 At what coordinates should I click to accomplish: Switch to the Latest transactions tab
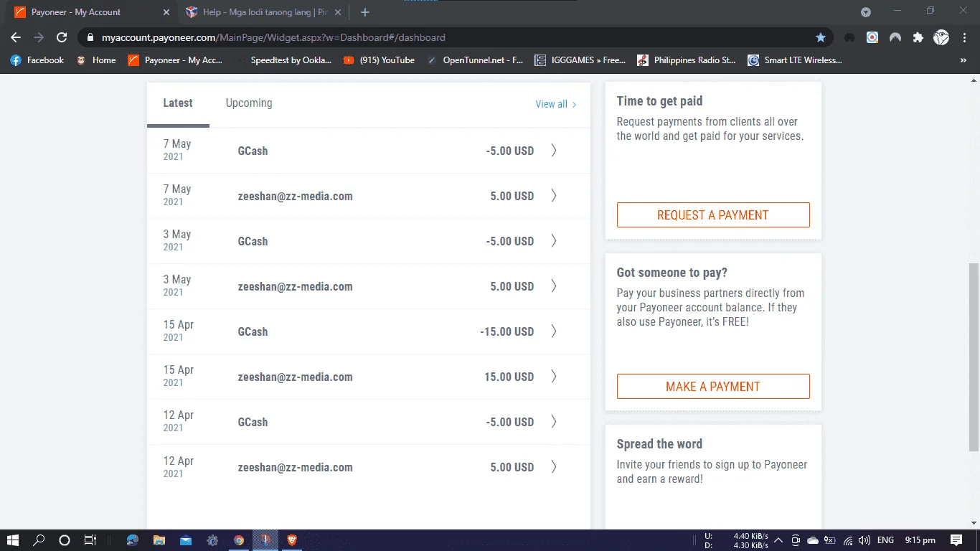178,103
